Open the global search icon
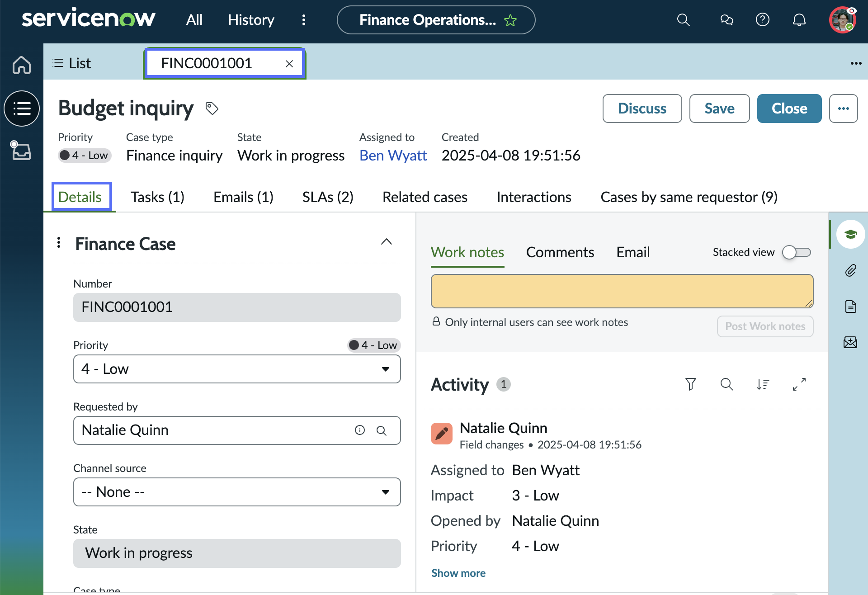 [683, 20]
